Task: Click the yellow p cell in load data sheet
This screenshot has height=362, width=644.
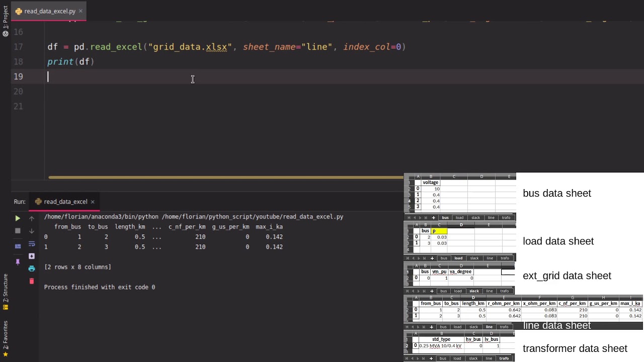Action: [439, 231]
